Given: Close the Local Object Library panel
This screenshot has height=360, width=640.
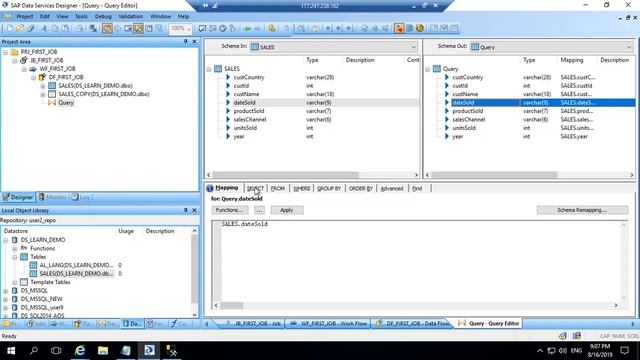Looking at the screenshot, I should point(194,210).
